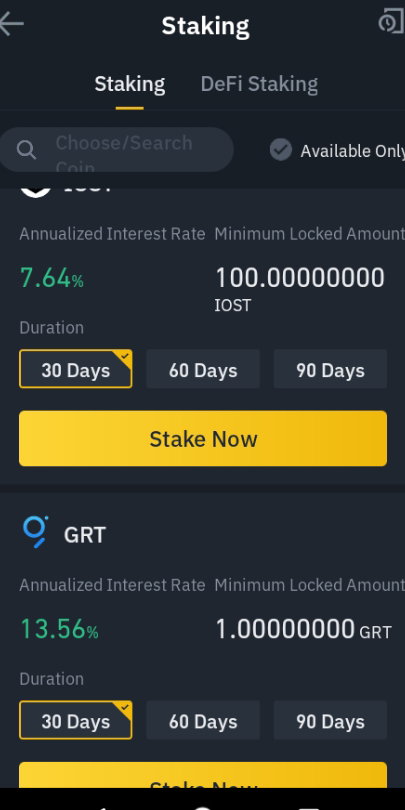The width and height of the screenshot is (405, 810).
Task: Tap the IOST 7.64% interest rate
Action: point(52,278)
